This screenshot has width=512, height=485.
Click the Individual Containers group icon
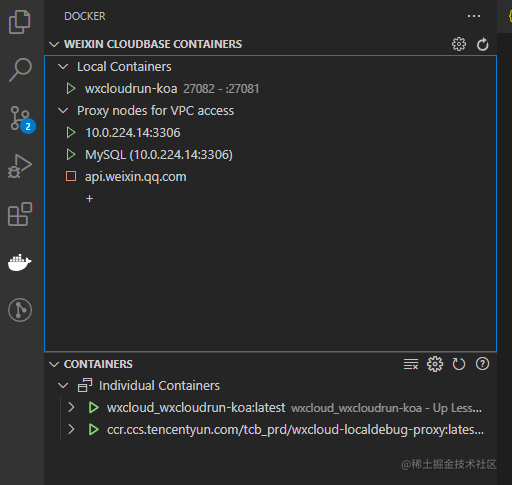point(85,385)
